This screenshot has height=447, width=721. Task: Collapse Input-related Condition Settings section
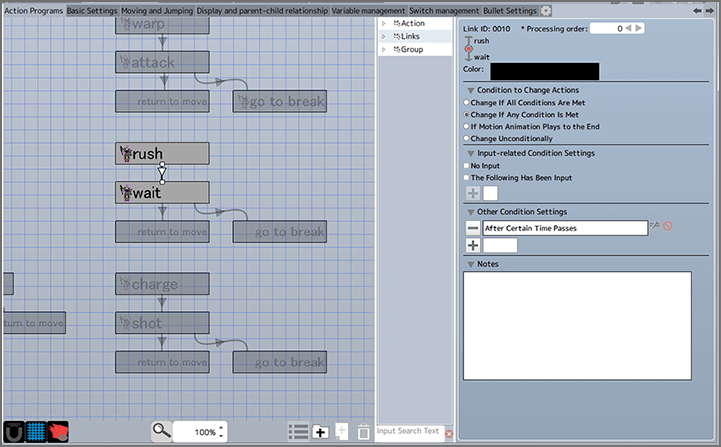471,153
